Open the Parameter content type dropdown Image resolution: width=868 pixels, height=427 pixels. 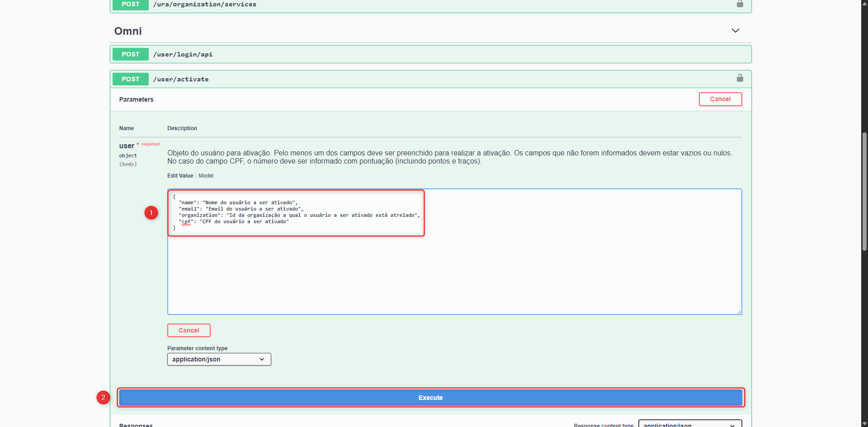click(218, 359)
